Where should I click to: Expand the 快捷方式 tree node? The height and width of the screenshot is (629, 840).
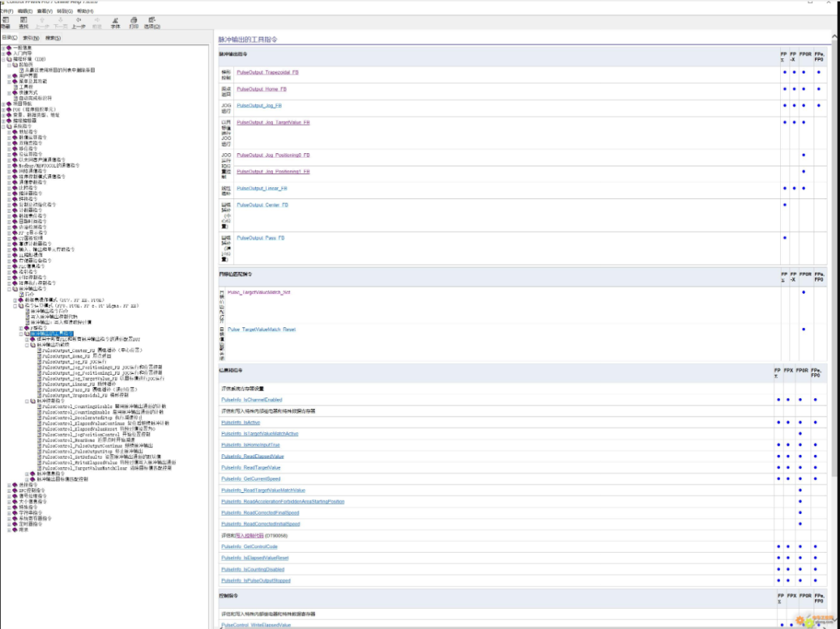[x=9, y=93]
